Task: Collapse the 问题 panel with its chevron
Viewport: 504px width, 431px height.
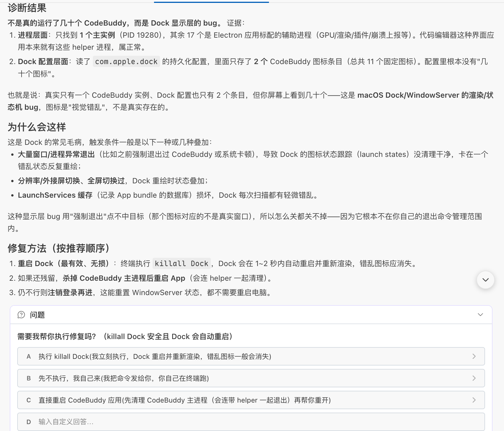Action: [x=480, y=315]
